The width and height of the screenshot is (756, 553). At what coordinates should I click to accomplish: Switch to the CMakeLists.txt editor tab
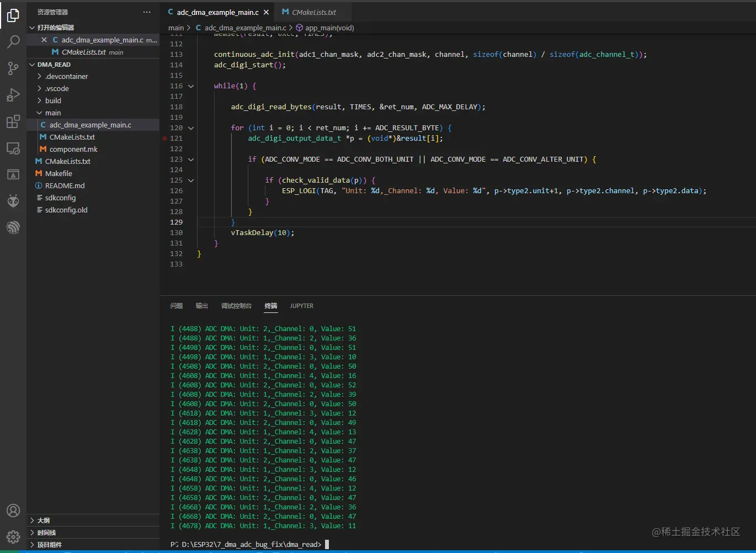click(x=312, y=12)
